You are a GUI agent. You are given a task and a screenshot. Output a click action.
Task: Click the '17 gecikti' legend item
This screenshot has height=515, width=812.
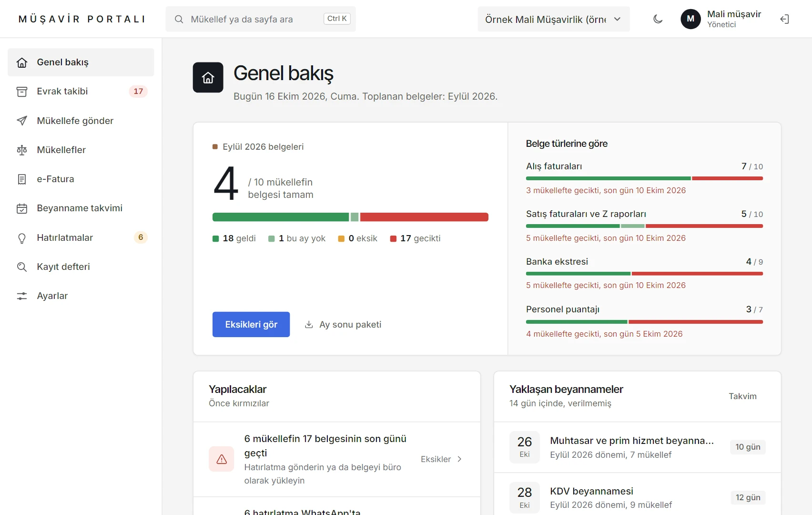tap(415, 238)
